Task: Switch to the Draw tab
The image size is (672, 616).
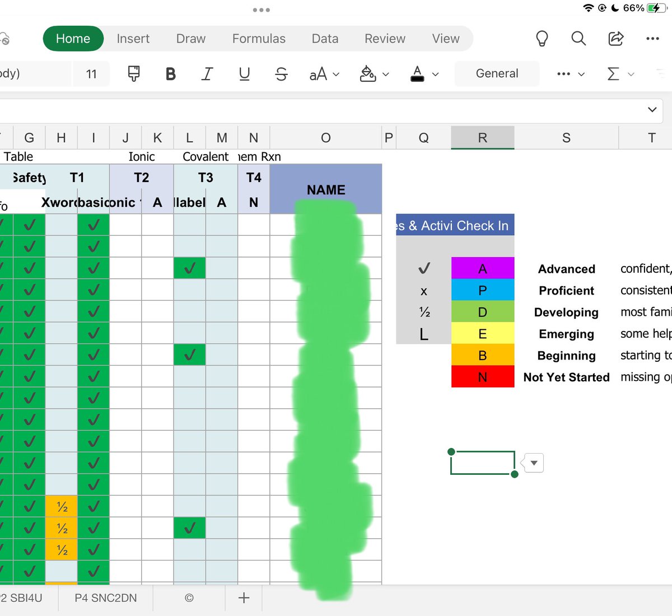Action: click(x=191, y=39)
